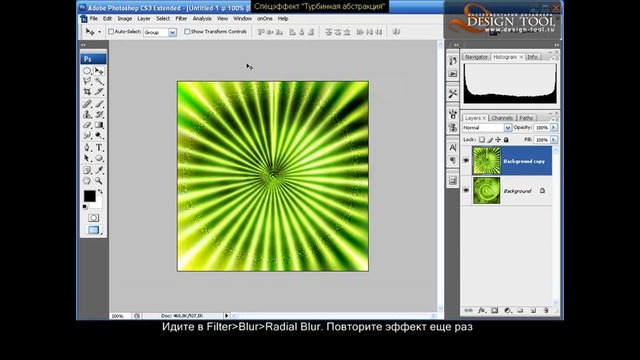Image resolution: width=640 pixels, height=360 pixels.
Task: Click the Opacity 100% input field
Action: (x=542, y=128)
